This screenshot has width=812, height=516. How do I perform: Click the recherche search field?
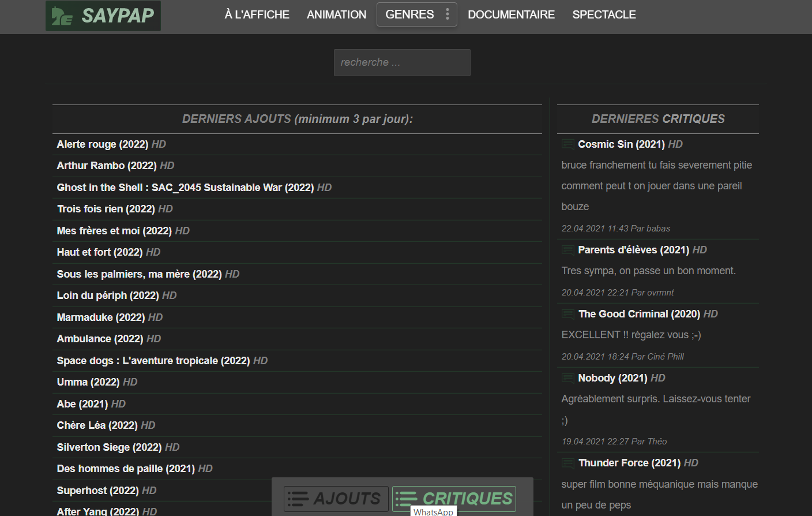pyautogui.click(x=402, y=62)
